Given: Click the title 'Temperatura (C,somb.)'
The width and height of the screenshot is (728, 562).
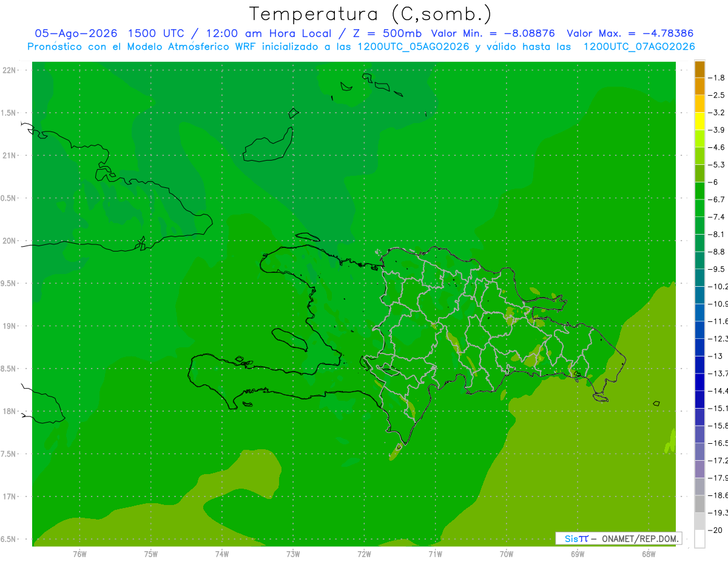Looking at the screenshot, I should pos(371,15).
